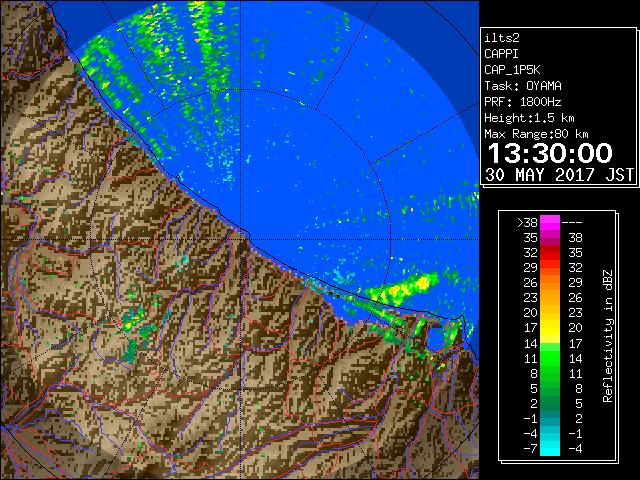Image resolution: width=640 pixels, height=480 pixels.
Task: Click the '>38' legend label
Action: point(527,222)
